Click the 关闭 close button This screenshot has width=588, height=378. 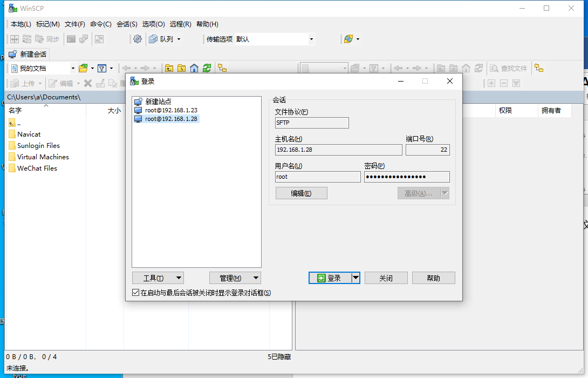tap(386, 278)
